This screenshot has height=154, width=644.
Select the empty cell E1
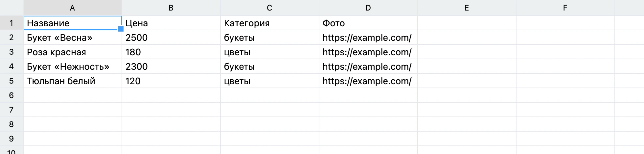click(x=467, y=23)
